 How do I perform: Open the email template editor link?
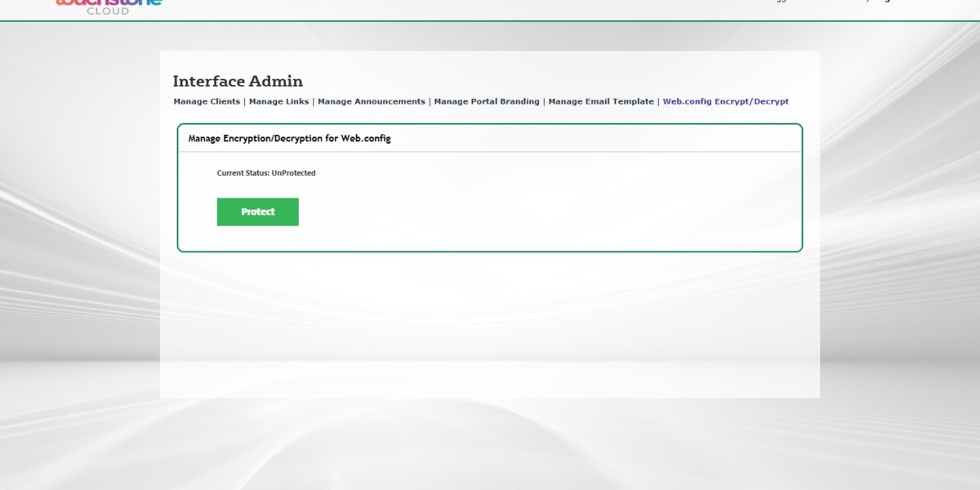(x=600, y=101)
